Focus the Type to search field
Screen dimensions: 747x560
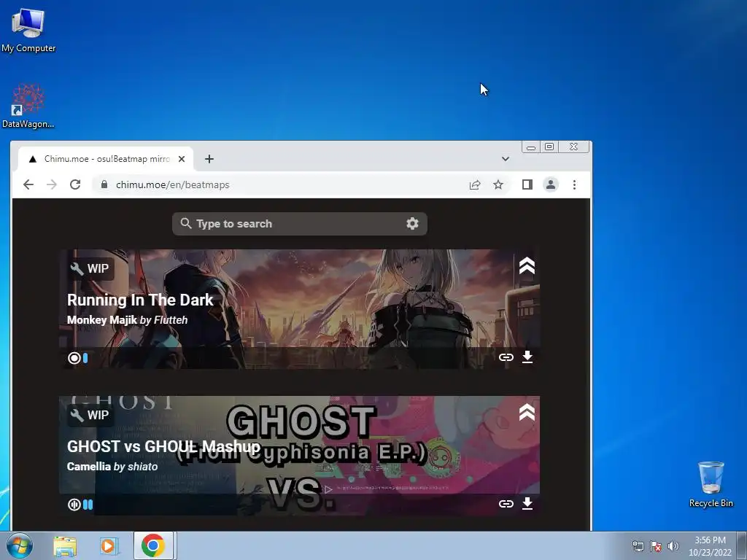click(300, 224)
